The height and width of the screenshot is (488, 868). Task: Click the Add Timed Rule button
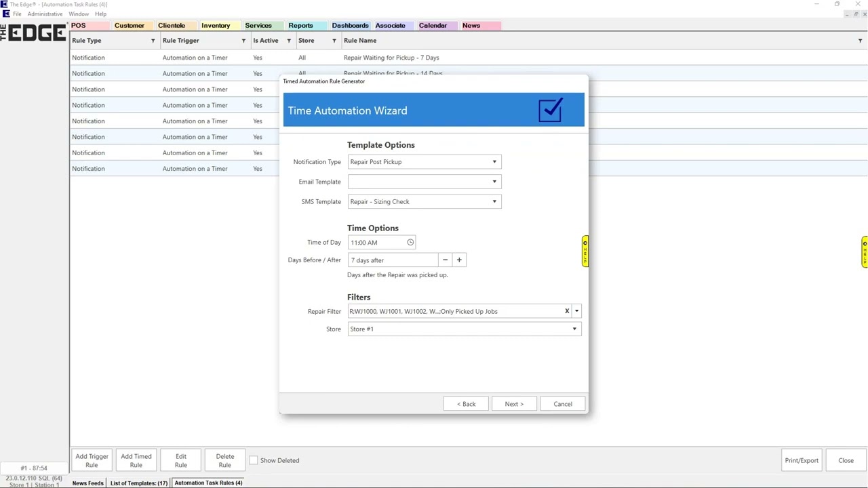136,460
